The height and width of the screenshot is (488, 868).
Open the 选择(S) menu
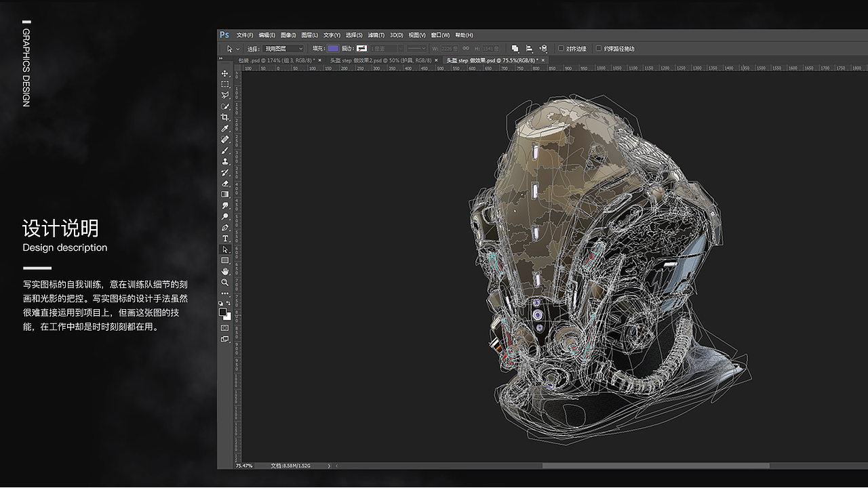(x=354, y=35)
